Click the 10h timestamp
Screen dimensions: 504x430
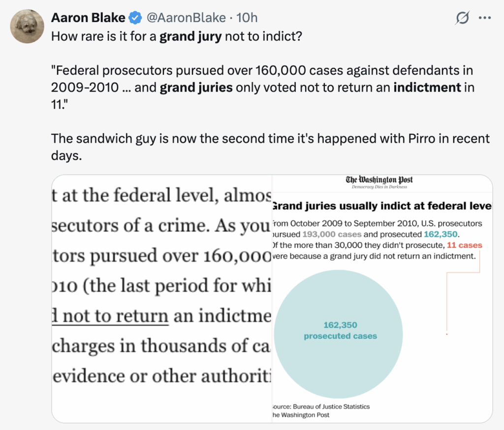pos(247,18)
